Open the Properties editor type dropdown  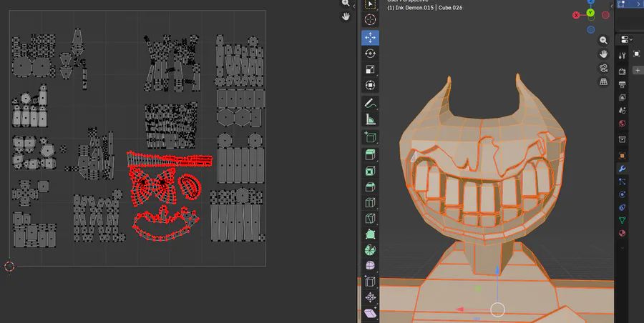pos(626,39)
